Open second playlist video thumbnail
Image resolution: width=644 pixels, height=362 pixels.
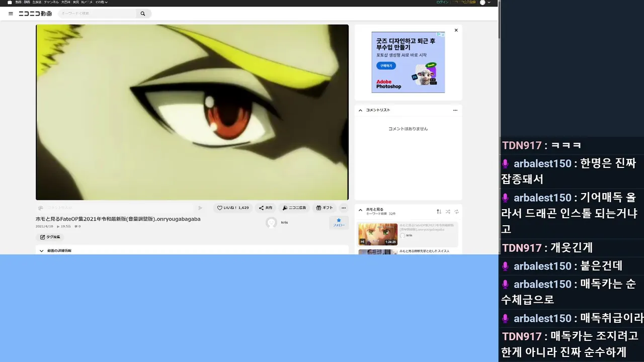(378, 252)
